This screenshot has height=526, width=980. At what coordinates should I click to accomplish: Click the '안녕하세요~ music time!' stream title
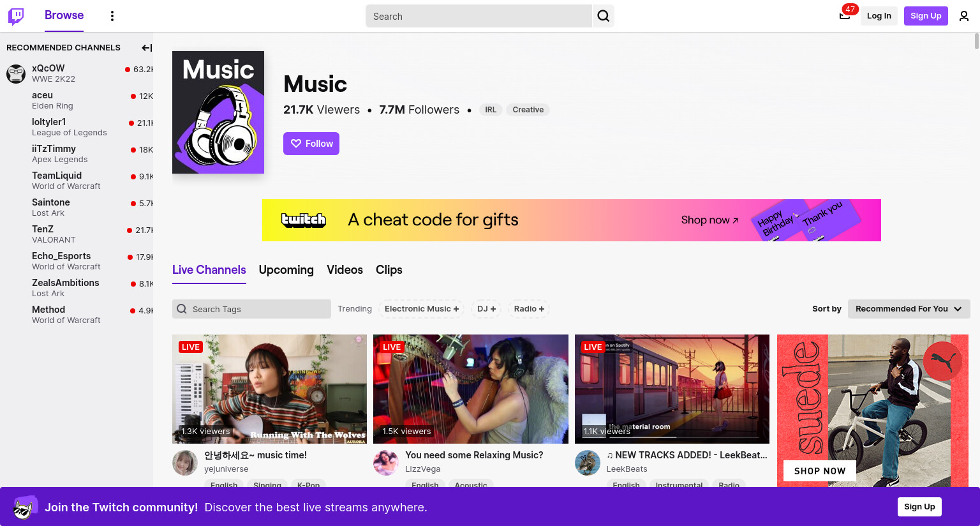(x=255, y=455)
